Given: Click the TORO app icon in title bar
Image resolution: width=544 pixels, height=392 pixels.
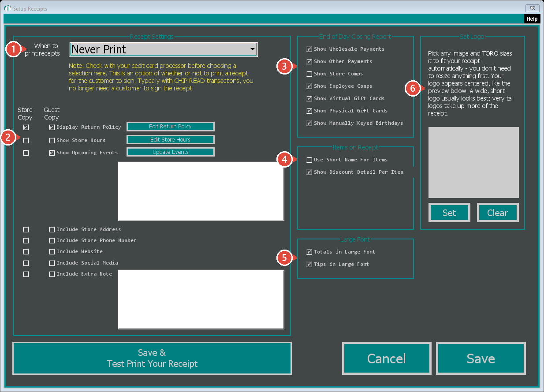Looking at the screenshot, I should pos(7,8).
